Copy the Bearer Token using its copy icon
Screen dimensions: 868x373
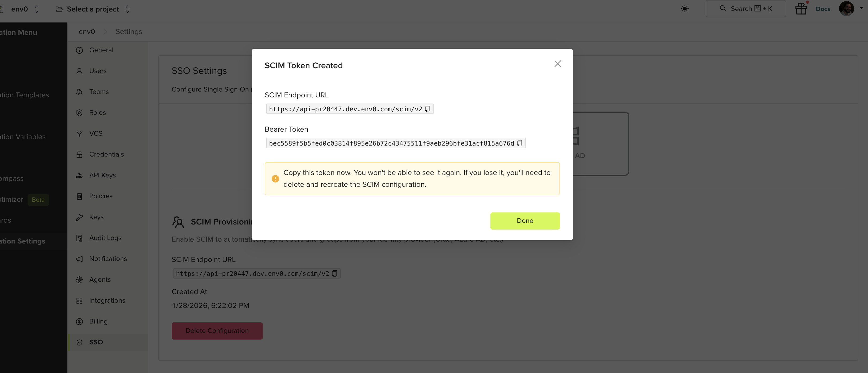tap(520, 143)
